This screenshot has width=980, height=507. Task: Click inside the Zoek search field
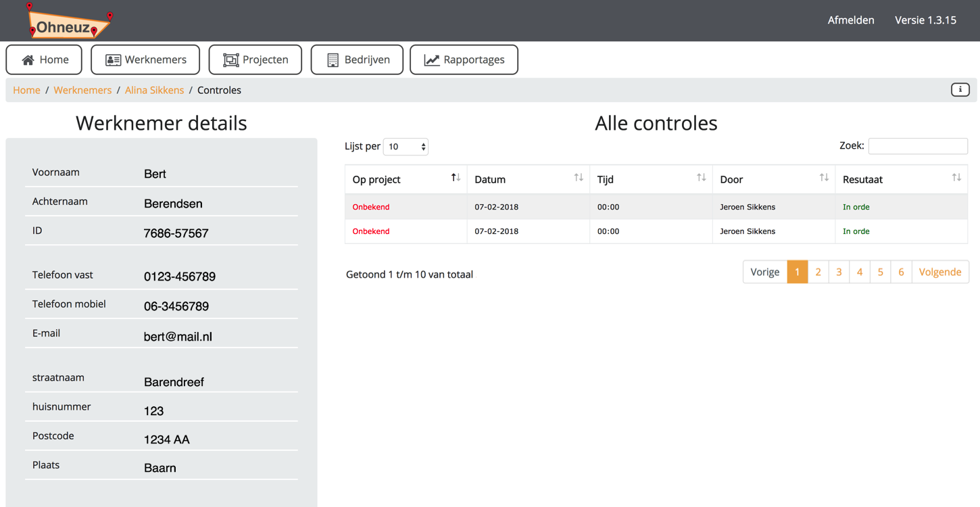(918, 145)
